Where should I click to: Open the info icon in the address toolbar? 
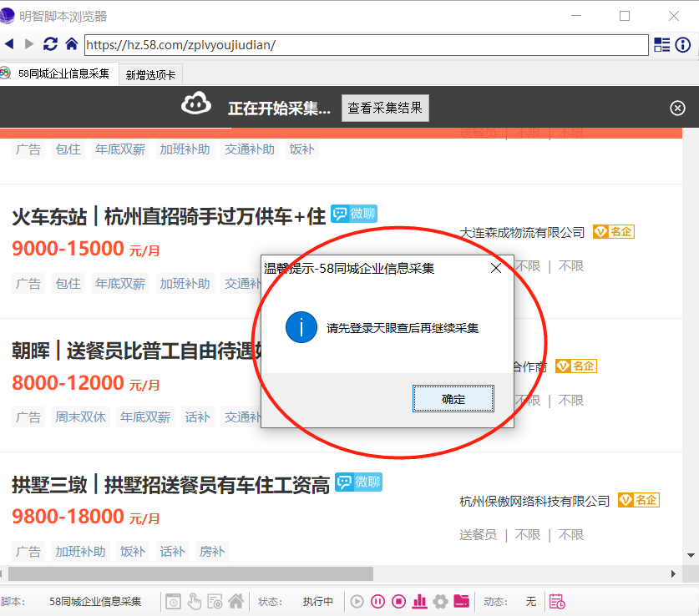pos(682,44)
